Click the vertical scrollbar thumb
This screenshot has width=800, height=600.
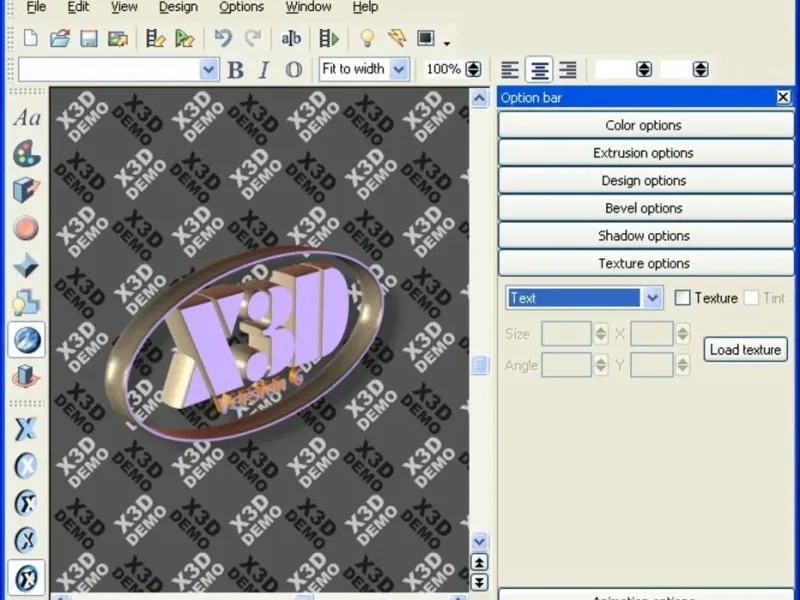coord(479,365)
